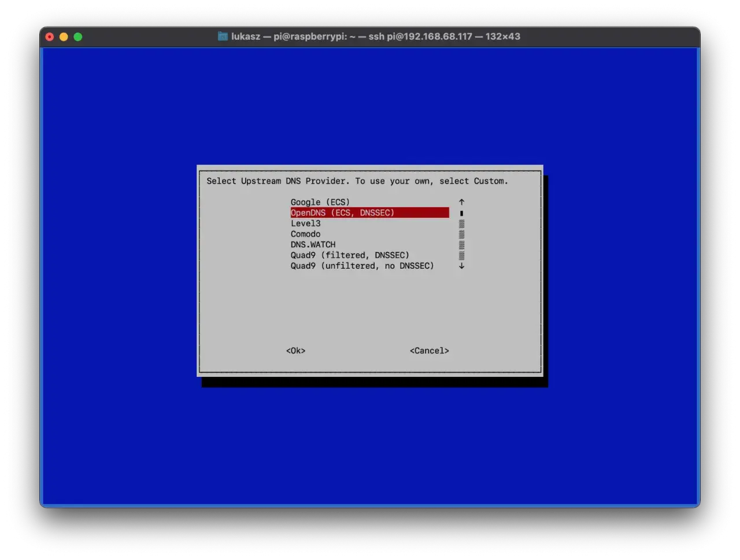The image size is (740, 560).
Task: Click the list scroll down arrow
Action: click(x=461, y=266)
